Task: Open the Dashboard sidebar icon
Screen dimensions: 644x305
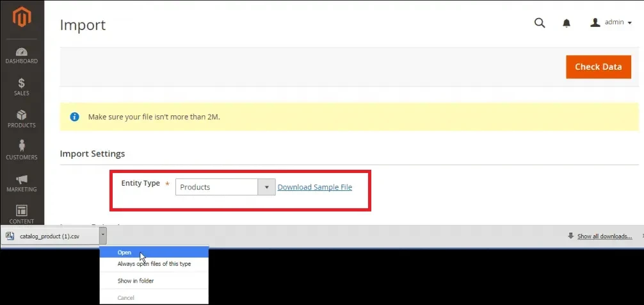Action: tap(21, 52)
